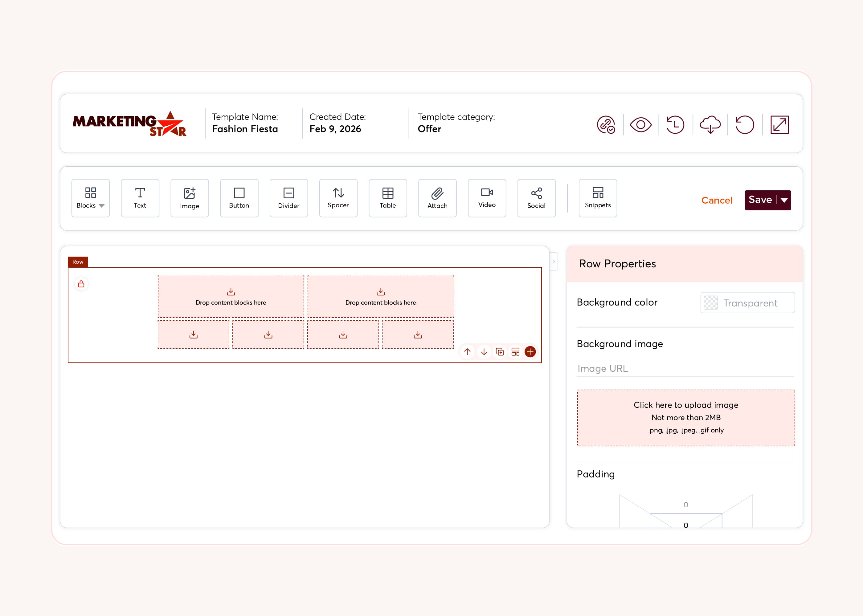Select the Divider block tool
The image size is (863, 616).
click(289, 198)
